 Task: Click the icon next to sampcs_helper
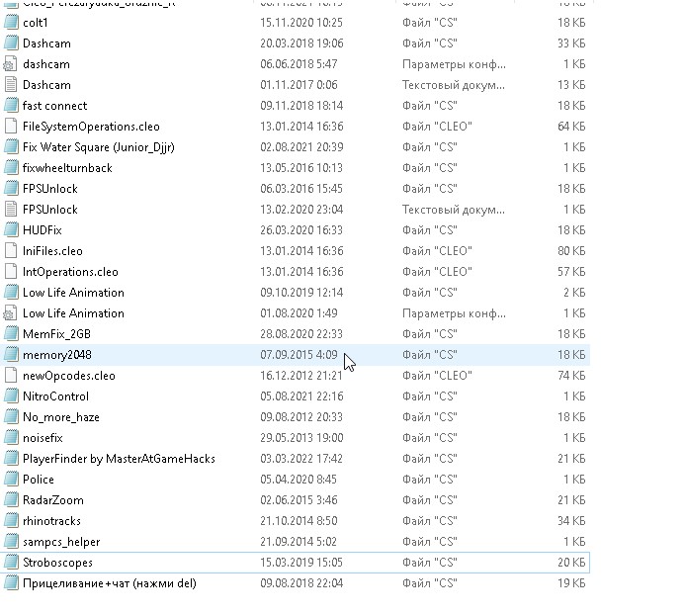click(11, 542)
